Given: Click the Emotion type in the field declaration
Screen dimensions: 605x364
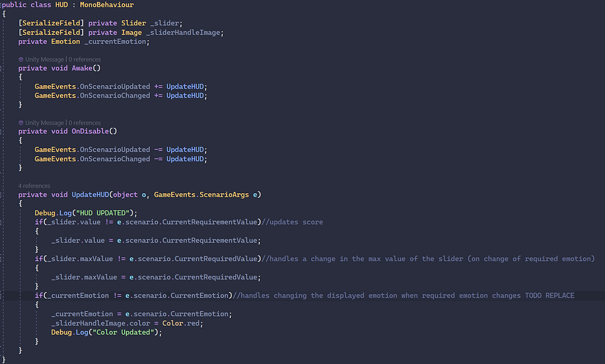Looking at the screenshot, I should point(65,42).
